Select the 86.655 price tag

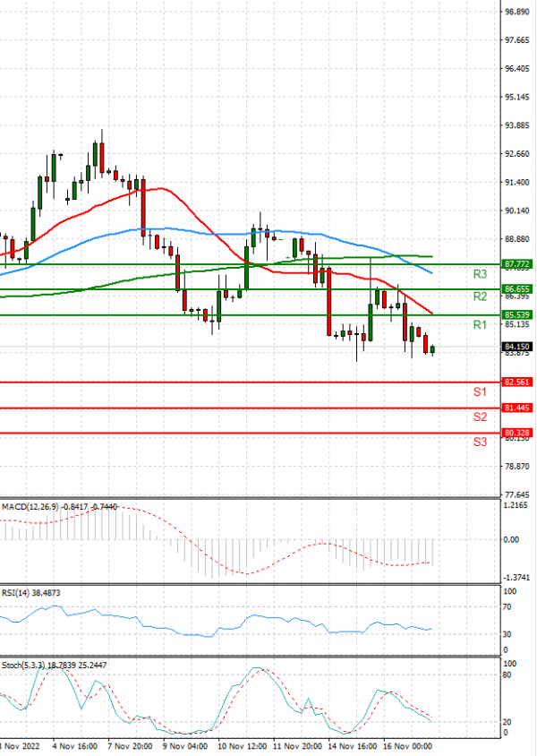pyautogui.click(x=516, y=288)
